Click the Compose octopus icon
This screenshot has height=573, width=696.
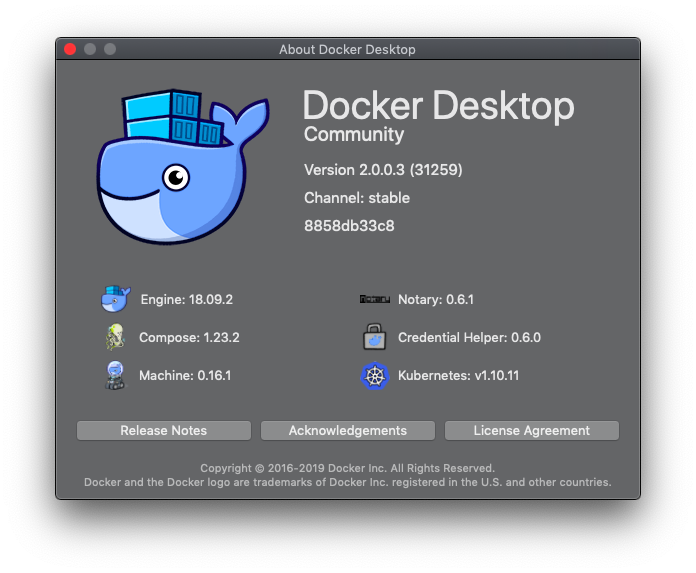[115, 337]
